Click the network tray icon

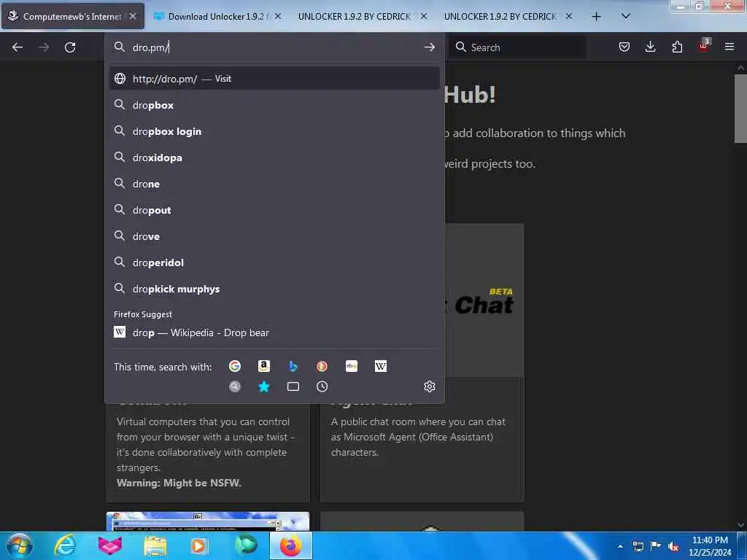[638, 546]
